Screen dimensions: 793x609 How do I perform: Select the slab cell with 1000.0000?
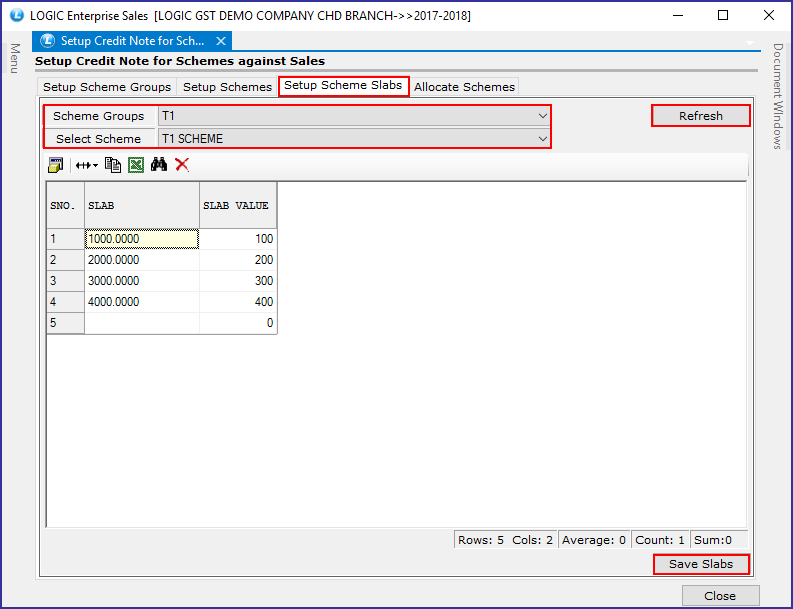tap(142, 239)
